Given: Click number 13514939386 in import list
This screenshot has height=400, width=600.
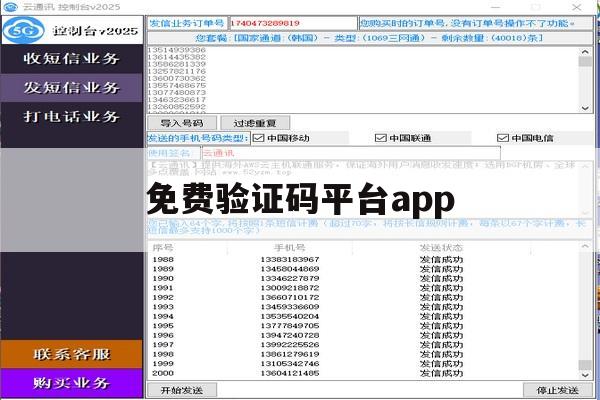Looking at the screenshot, I should 177,50.
